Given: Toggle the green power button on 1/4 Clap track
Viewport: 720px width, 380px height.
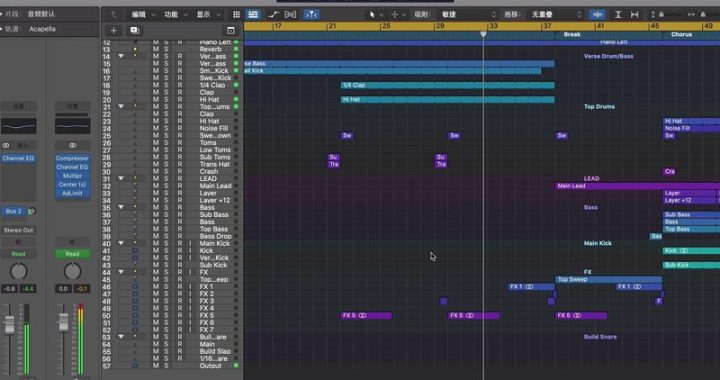Looking at the screenshot, I should (x=236, y=85).
